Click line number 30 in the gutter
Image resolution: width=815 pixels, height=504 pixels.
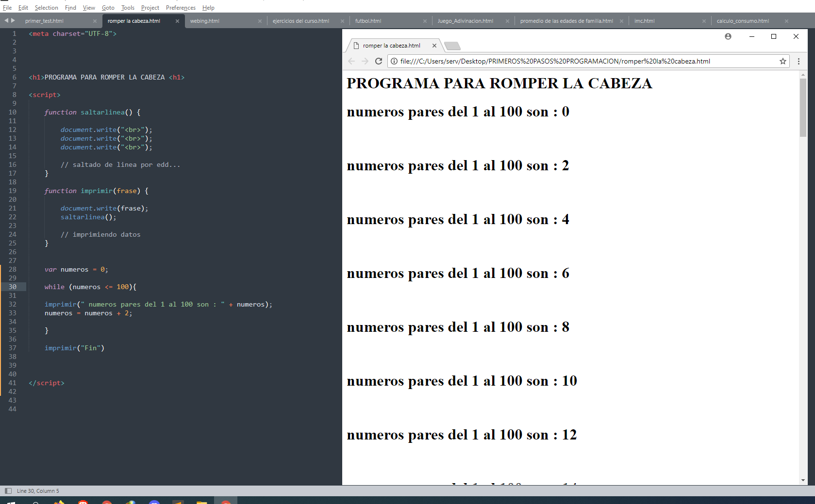click(13, 287)
